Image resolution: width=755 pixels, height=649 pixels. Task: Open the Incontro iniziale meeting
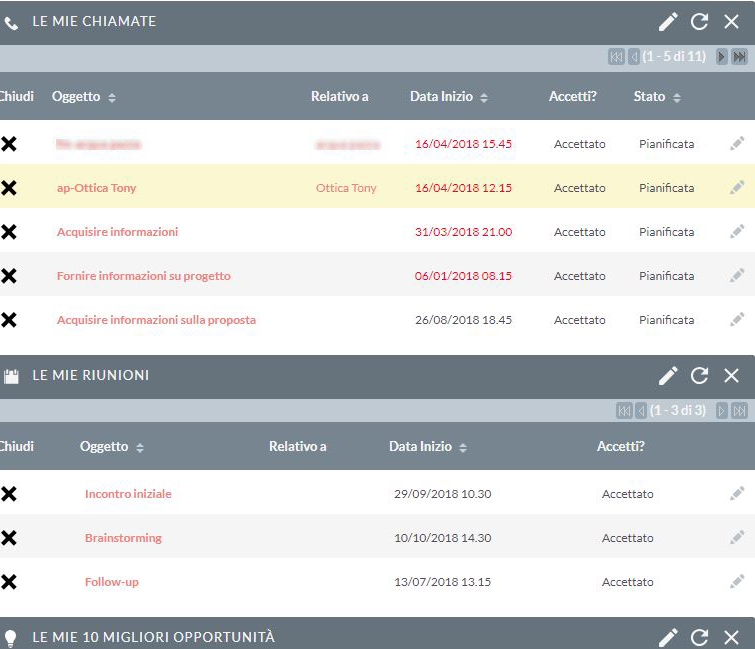coord(128,494)
